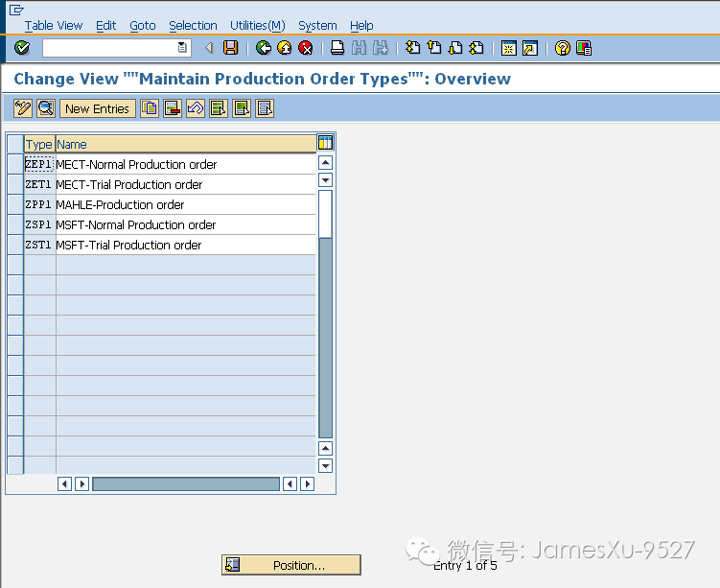Click 'MSFT-Trial Production order' name cell

point(185,245)
